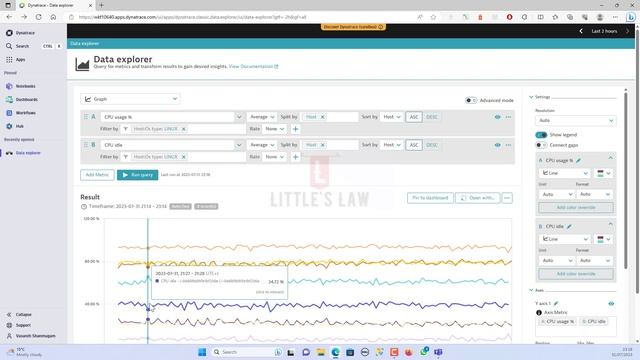
Task: Open more options for metric A
Action: tap(508, 117)
